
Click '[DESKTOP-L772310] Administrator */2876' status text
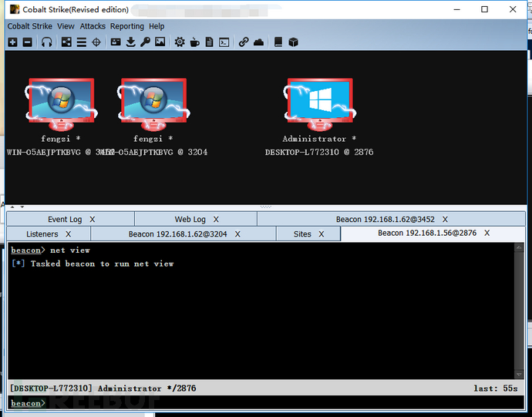[x=103, y=388]
